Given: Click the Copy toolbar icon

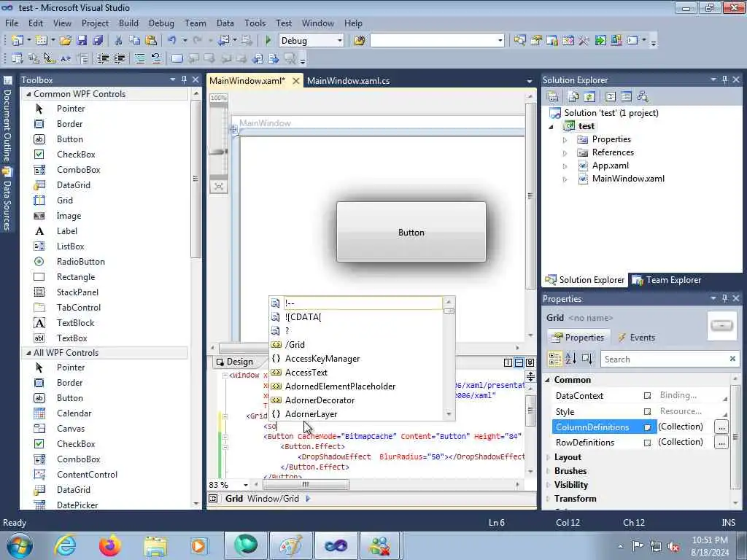Looking at the screenshot, I should 135,41.
